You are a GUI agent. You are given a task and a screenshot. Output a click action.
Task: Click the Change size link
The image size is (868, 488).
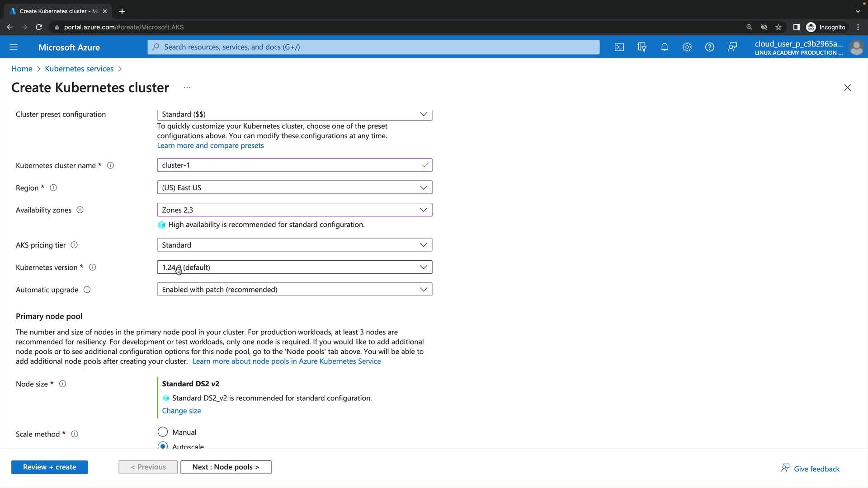[181, 411]
